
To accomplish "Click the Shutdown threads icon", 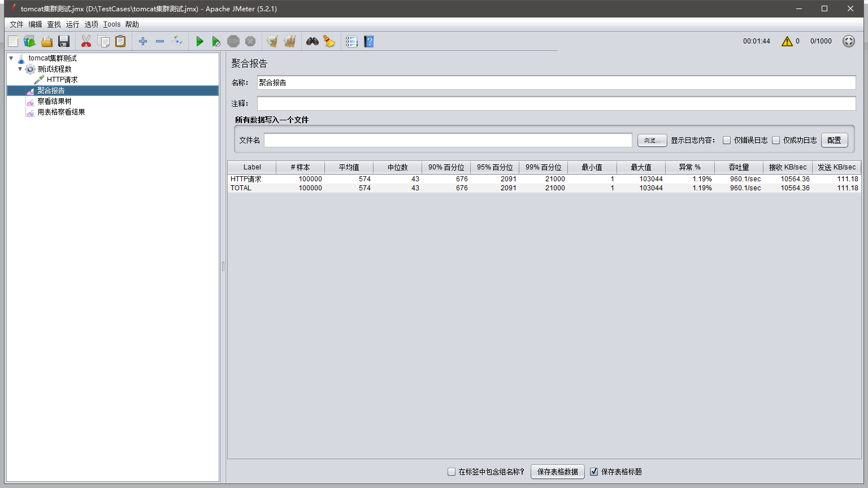I will (x=250, y=41).
